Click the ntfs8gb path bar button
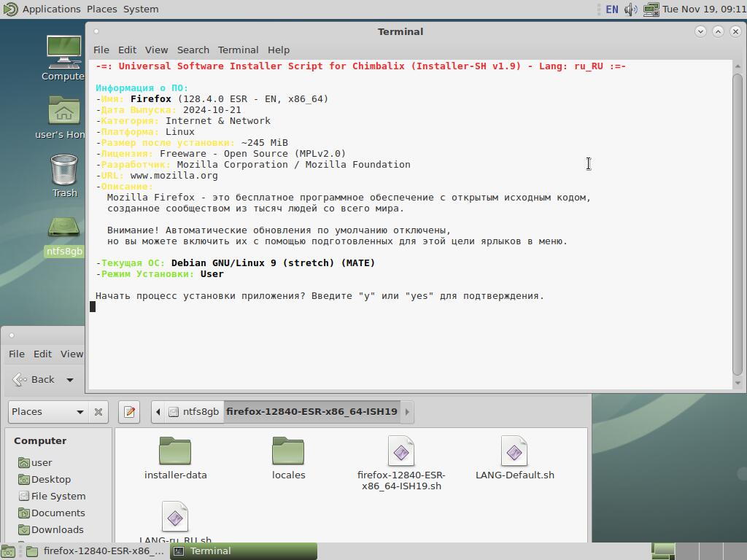 click(193, 412)
